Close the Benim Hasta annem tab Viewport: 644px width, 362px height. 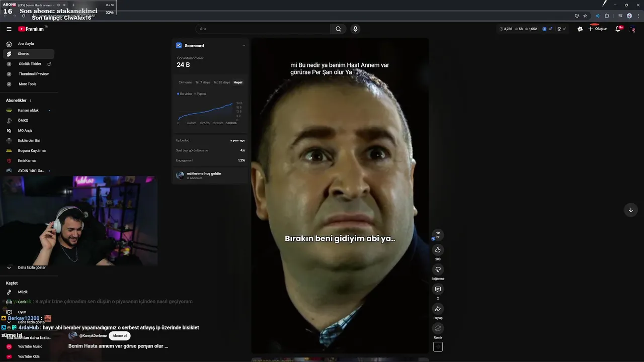64,5
